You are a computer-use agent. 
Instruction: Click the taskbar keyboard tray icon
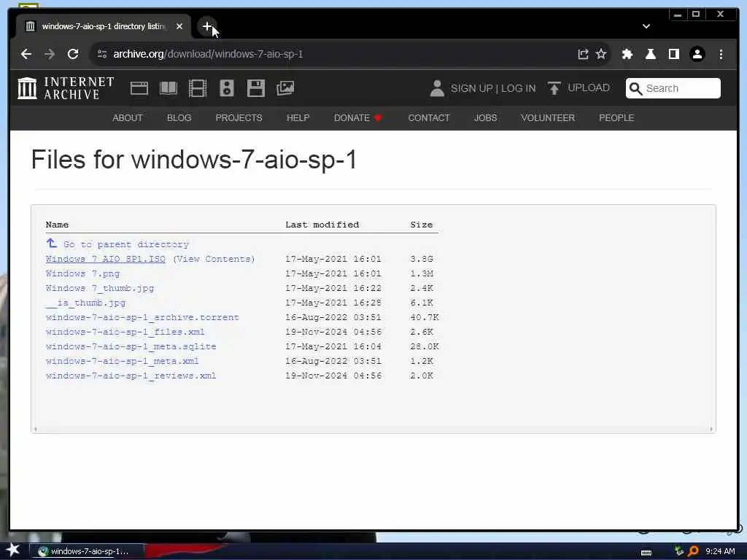[x=646, y=553]
